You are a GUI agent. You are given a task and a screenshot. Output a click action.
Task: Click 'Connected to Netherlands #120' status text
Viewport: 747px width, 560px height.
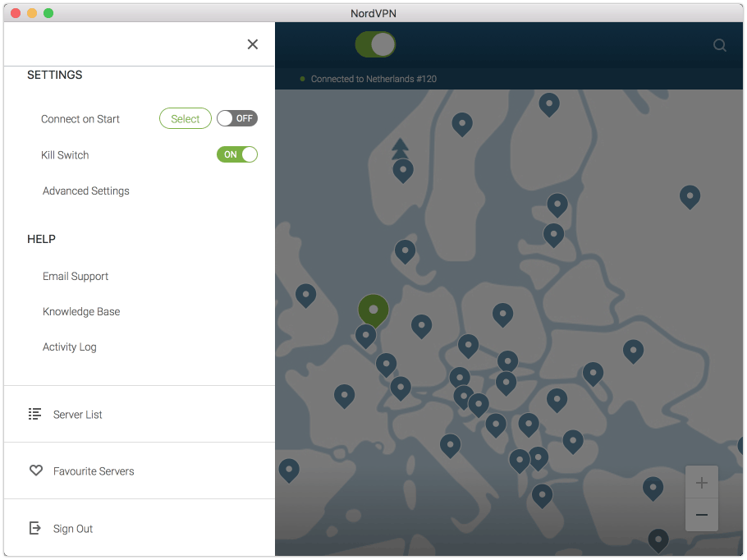[373, 79]
